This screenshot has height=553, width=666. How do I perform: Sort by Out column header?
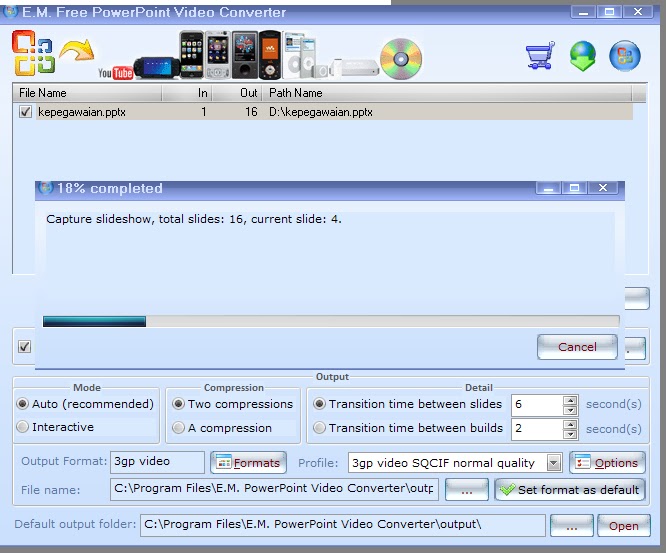[237, 93]
